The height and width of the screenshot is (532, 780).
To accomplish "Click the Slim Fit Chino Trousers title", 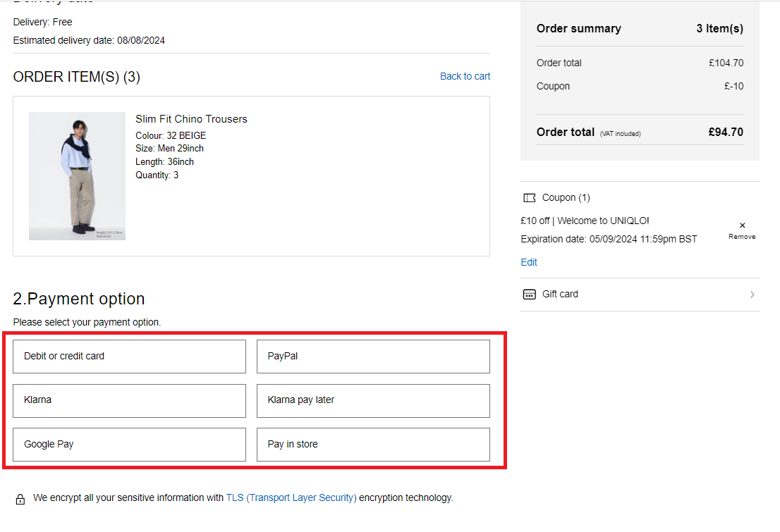I will coord(191,119).
